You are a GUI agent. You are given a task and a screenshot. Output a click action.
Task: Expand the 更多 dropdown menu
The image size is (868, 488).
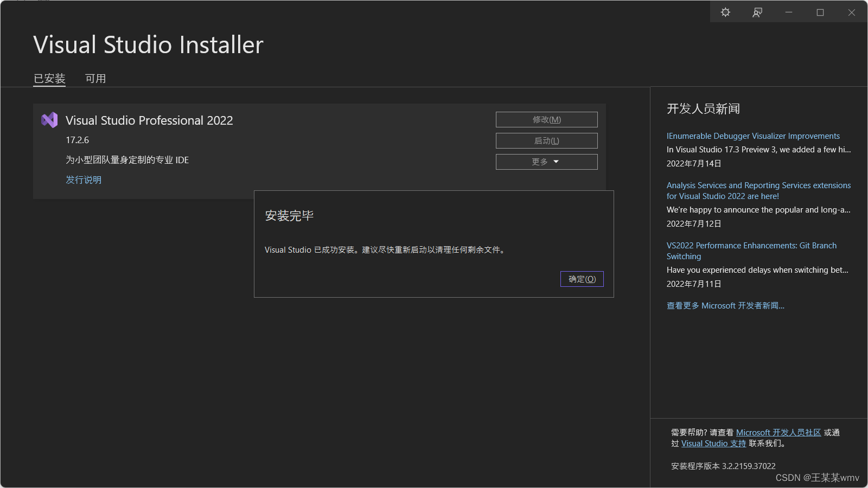546,161
